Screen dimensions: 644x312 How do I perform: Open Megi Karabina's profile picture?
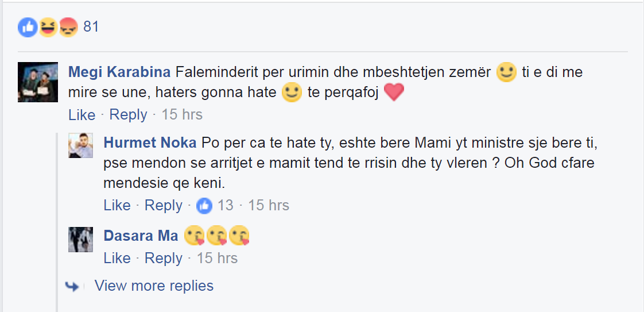(38, 82)
